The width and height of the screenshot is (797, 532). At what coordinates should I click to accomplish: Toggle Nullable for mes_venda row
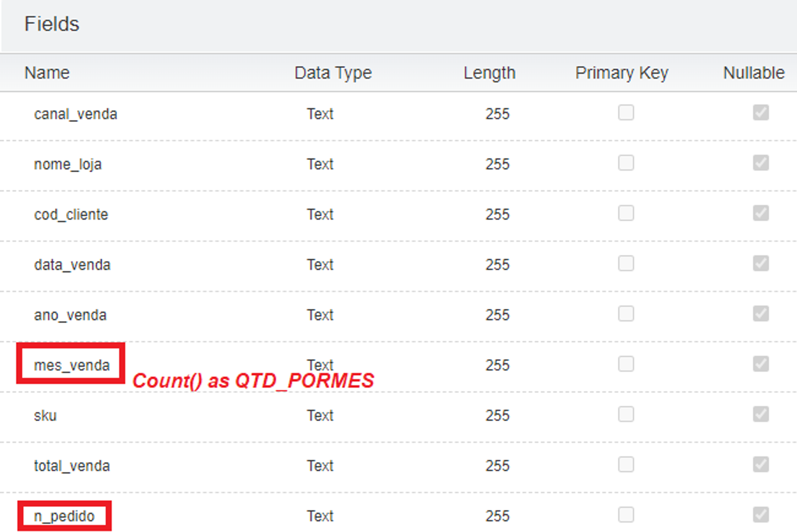pos(760,364)
